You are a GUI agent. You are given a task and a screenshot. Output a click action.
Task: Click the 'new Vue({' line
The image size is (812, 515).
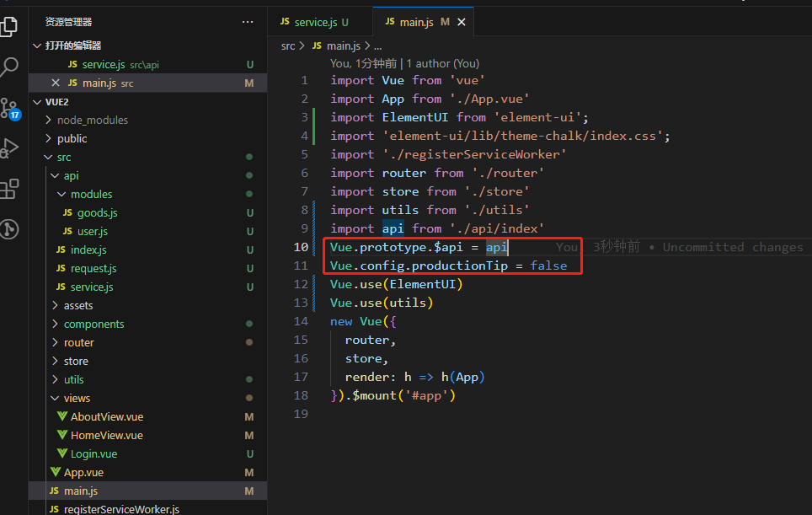(363, 321)
